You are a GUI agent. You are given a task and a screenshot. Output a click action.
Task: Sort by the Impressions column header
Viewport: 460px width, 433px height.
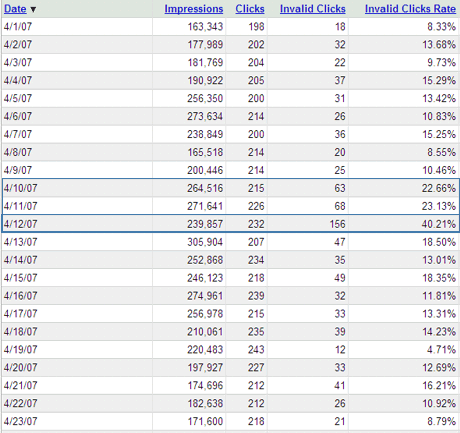click(x=194, y=9)
